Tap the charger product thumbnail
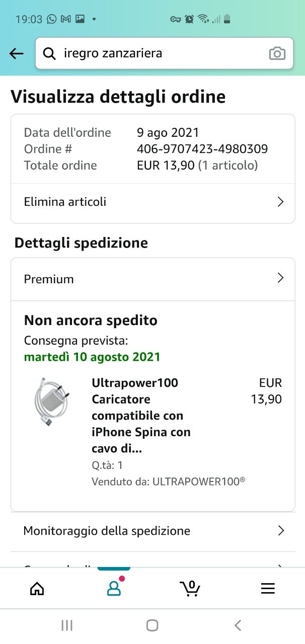The width and height of the screenshot is (305, 644). [x=51, y=403]
